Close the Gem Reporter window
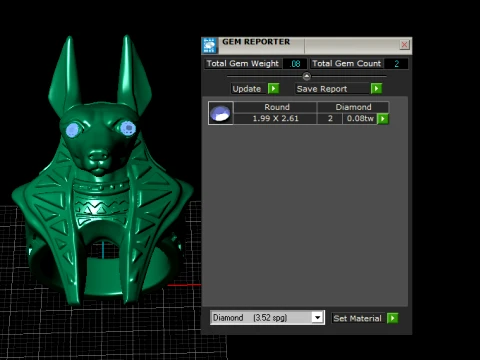480x360 pixels. coord(404,45)
